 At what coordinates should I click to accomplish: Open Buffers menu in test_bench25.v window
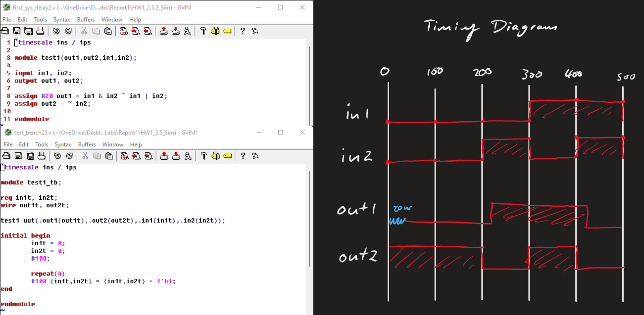tap(87, 145)
